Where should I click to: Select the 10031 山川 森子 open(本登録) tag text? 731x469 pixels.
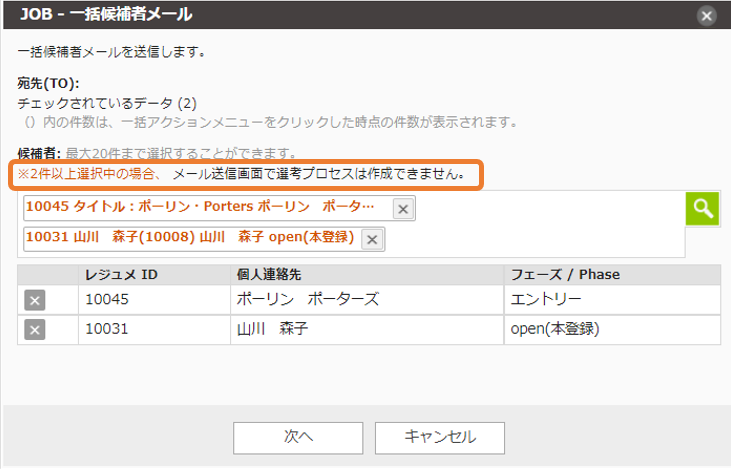(190, 237)
